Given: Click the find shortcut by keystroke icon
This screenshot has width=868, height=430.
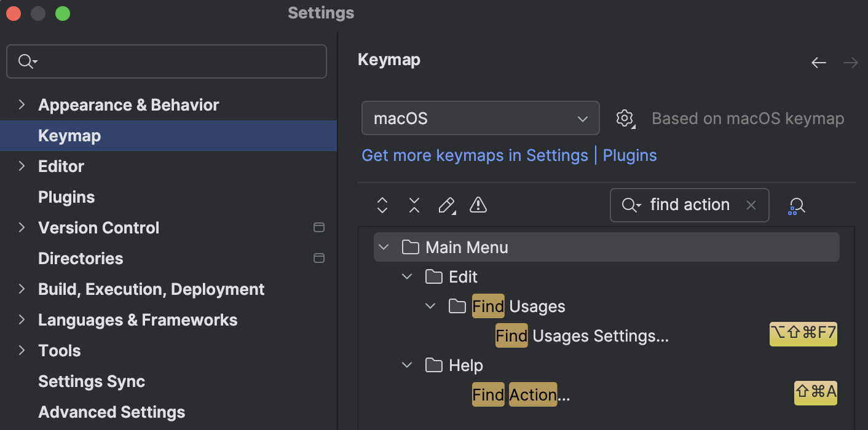Looking at the screenshot, I should pyautogui.click(x=796, y=205).
